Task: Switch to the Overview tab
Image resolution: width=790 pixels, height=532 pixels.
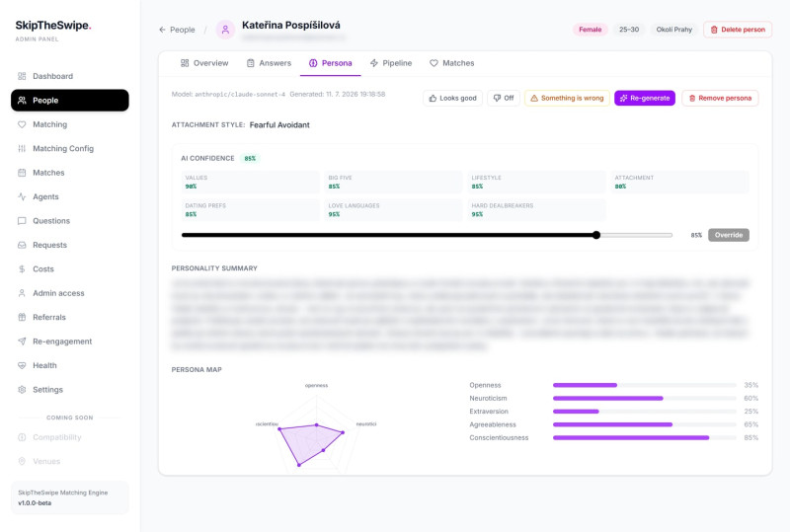Action: (204, 63)
